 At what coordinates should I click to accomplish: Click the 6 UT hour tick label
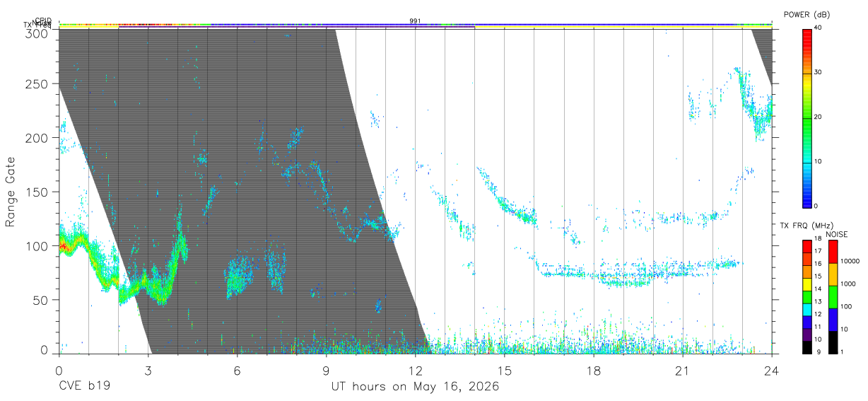[x=237, y=371]
